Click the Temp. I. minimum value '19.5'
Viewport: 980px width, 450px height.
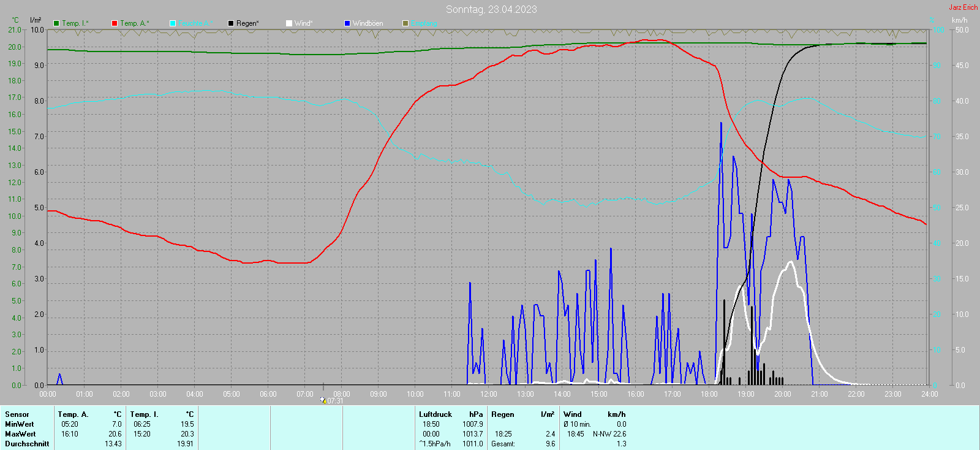click(x=187, y=424)
